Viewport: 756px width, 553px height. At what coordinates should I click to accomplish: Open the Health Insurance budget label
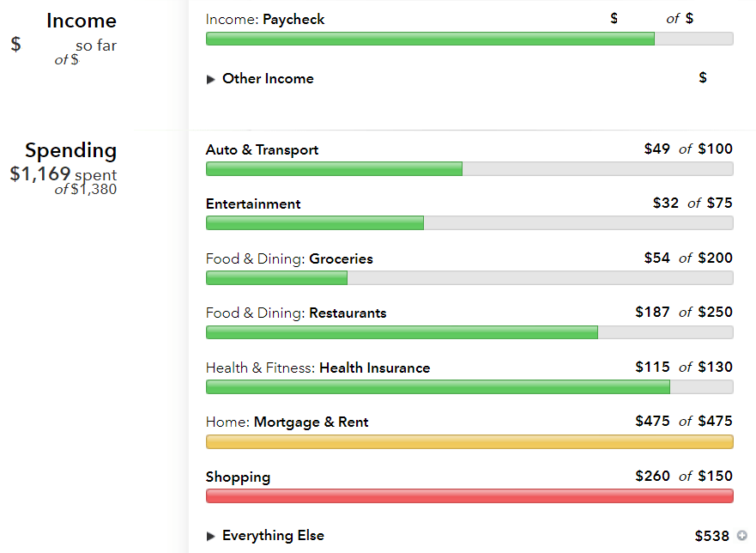(375, 368)
